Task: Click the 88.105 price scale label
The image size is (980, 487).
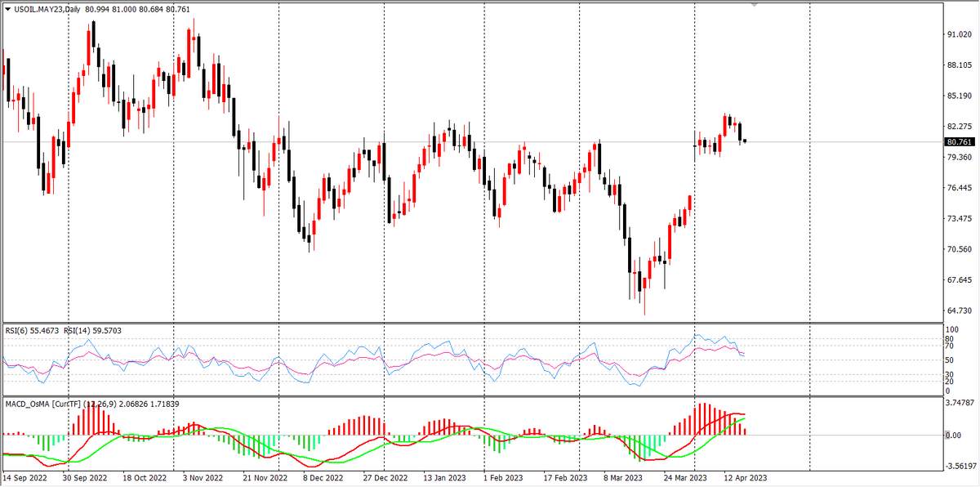Action: 959,65
